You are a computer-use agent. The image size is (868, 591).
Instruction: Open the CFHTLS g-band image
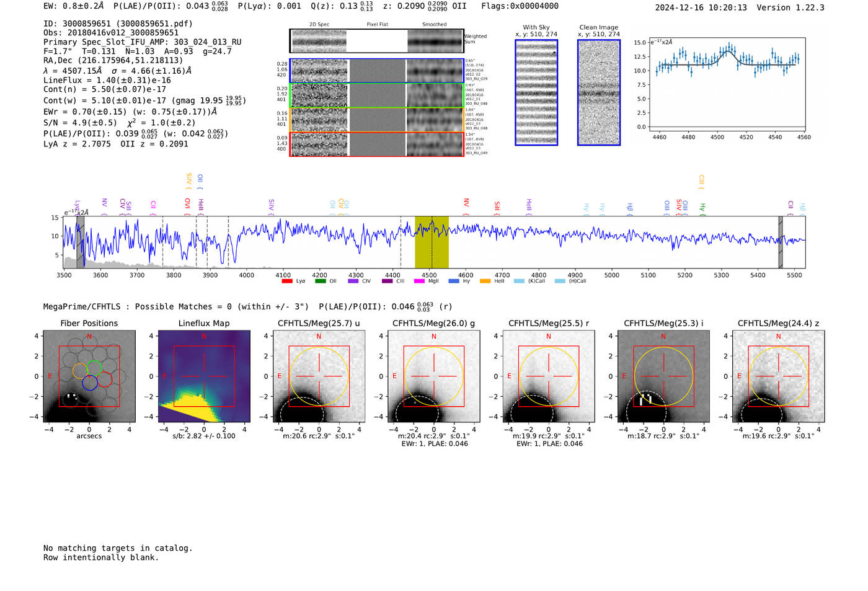click(433, 376)
